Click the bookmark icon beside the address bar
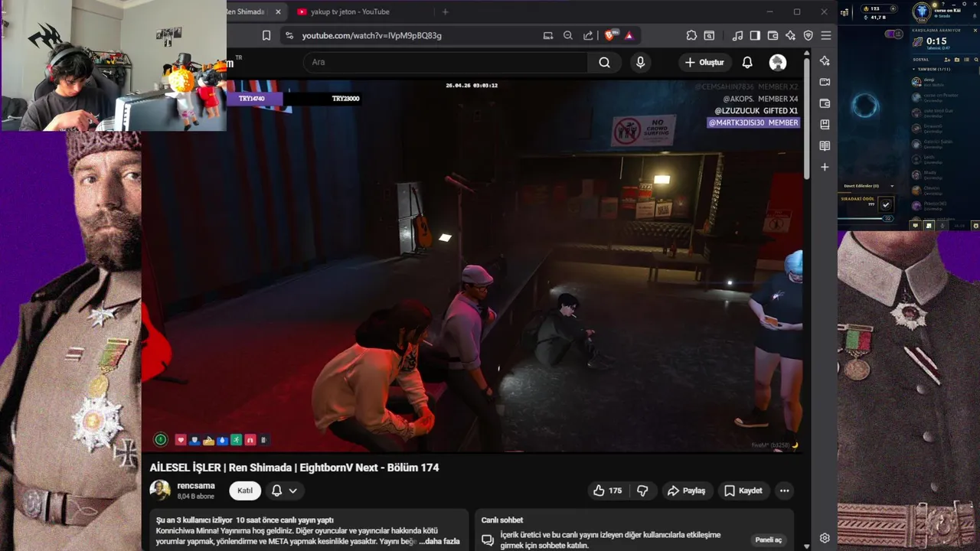 (x=266, y=35)
